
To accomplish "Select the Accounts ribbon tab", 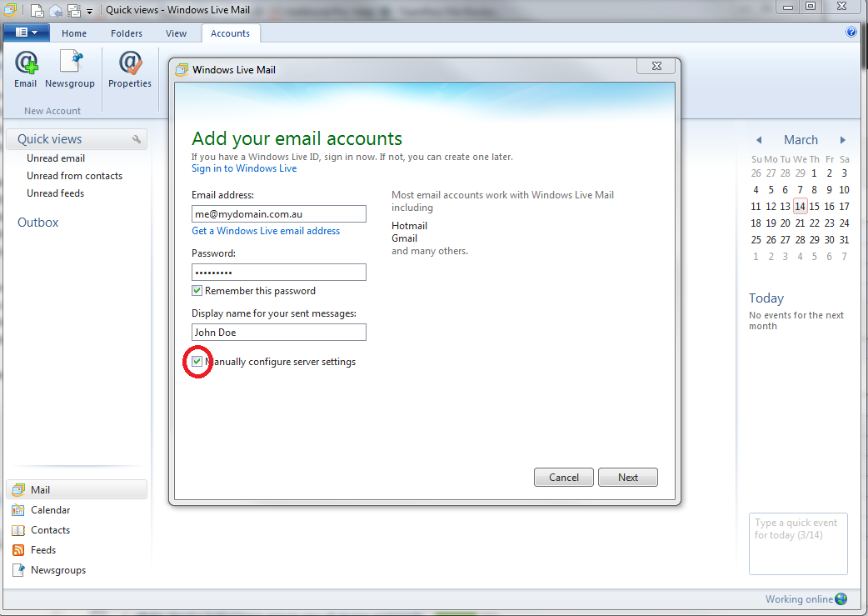I will click(x=230, y=33).
